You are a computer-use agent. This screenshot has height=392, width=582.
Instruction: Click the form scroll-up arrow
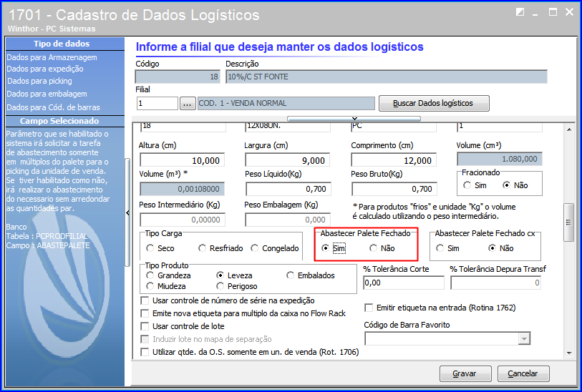coord(569,129)
